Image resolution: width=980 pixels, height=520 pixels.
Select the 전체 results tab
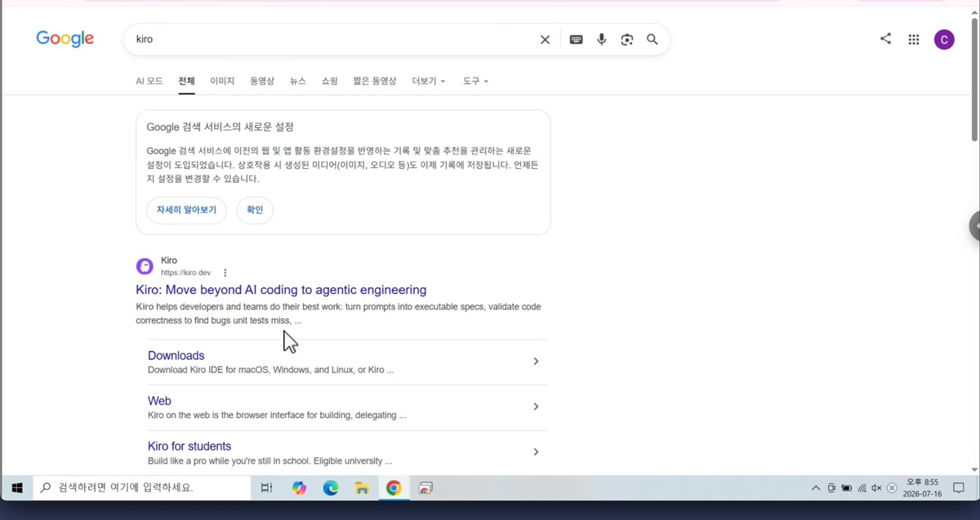point(187,81)
